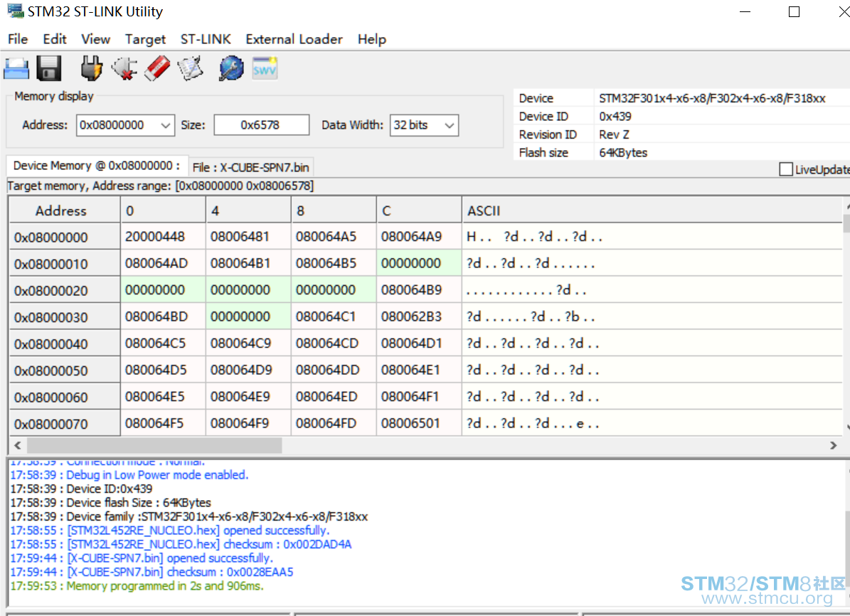Select memory cell 080064B9
This screenshot has height=616, width=850.
pyautogui.click(x=419, y=290)
